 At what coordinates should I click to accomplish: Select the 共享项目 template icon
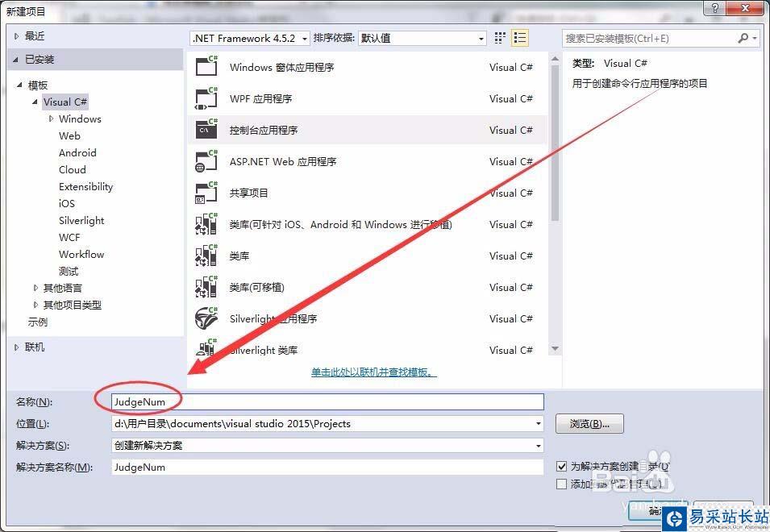click(206, 192)
